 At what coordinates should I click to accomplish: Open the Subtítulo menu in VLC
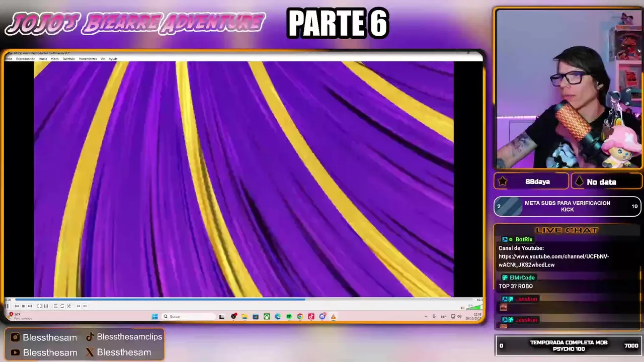pos(69,59)
